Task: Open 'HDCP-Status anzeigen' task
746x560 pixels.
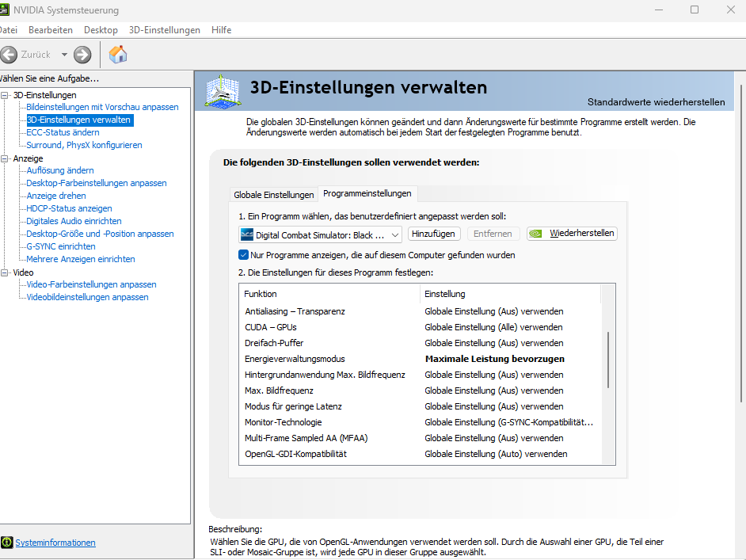Action: click(69, 208)
